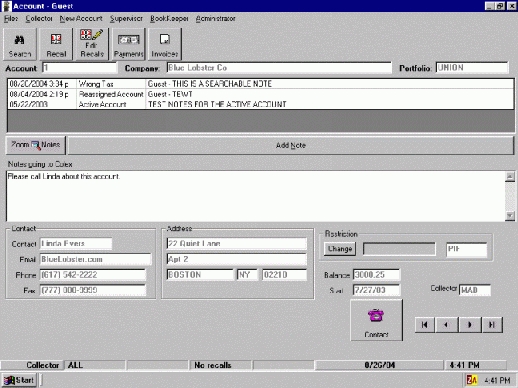
Task: Click the Zoom Notes button
Action: coord(36,145)
